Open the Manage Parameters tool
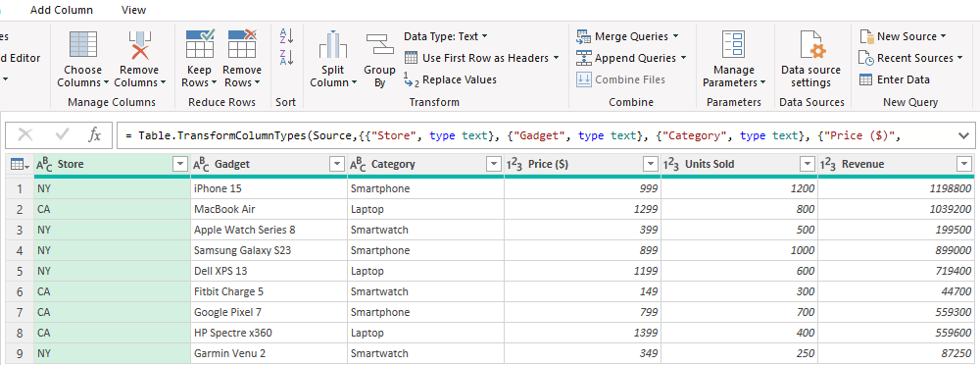980x365 pixels. pyautogui.click(x=734, y=58)
